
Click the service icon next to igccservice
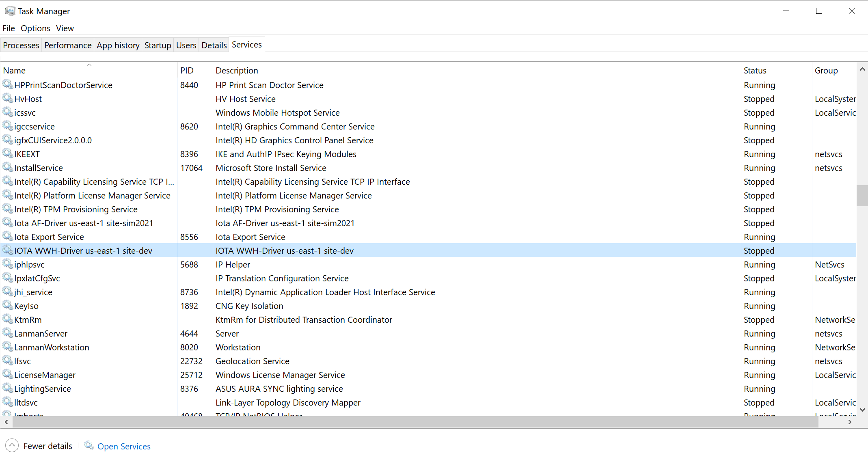click(x=8, y=126)
